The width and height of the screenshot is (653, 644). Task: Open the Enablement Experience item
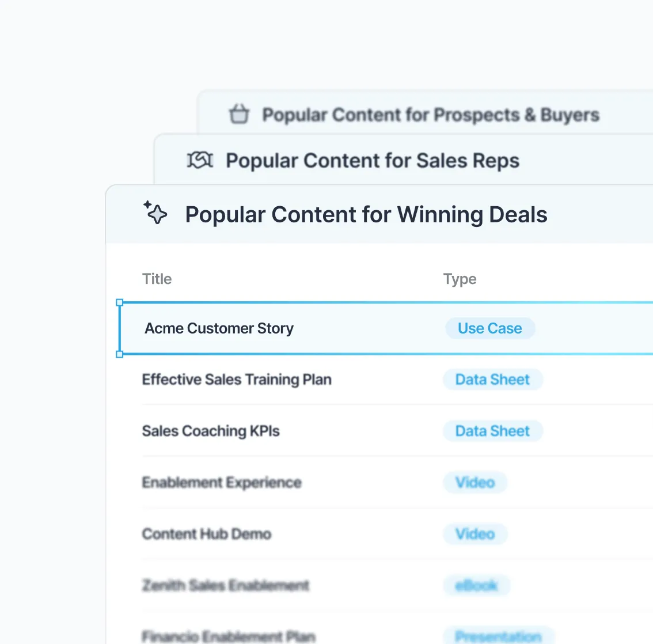[x=222, y=482]
